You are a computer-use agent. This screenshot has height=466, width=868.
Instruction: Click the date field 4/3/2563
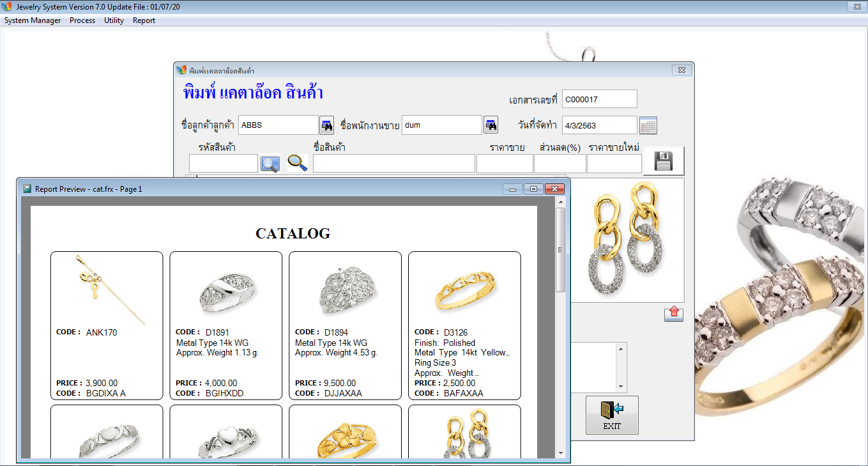pyautogui.click(x=600, y=125)
